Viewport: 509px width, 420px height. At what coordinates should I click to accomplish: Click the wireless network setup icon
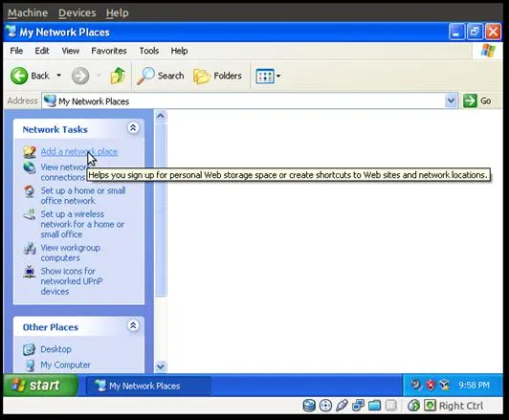pyautogui.click(x=30, y=214)
